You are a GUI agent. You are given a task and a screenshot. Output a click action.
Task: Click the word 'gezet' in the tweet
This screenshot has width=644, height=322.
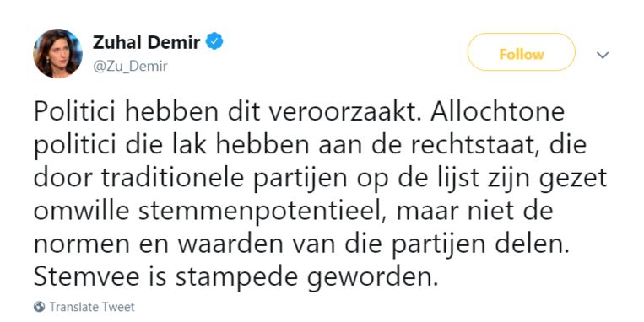click(573, 180)
